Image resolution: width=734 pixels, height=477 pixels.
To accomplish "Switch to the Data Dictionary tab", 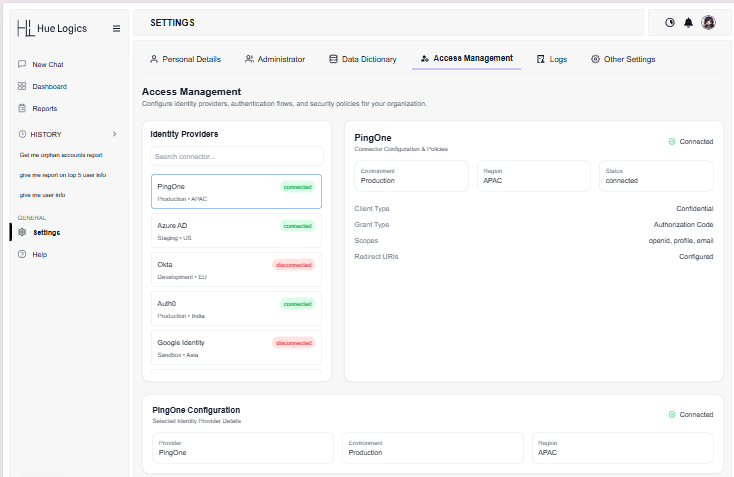I will [363, 59].
